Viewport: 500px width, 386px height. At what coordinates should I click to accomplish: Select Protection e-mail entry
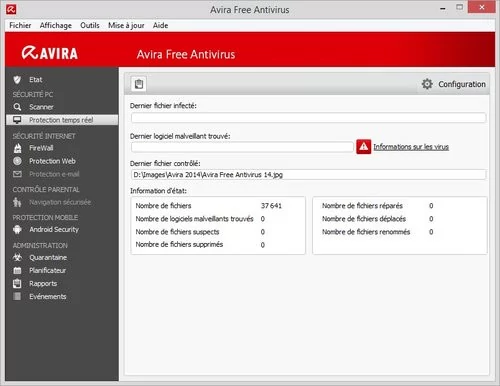[54, 174]
